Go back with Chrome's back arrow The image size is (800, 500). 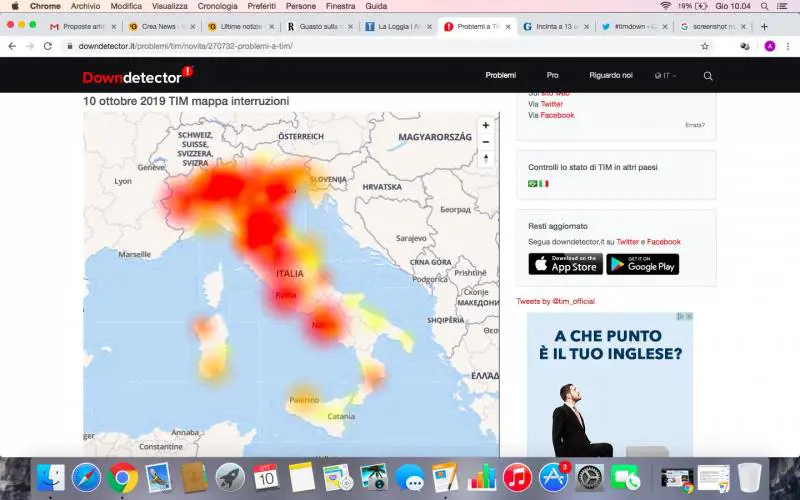coord(12,46)
